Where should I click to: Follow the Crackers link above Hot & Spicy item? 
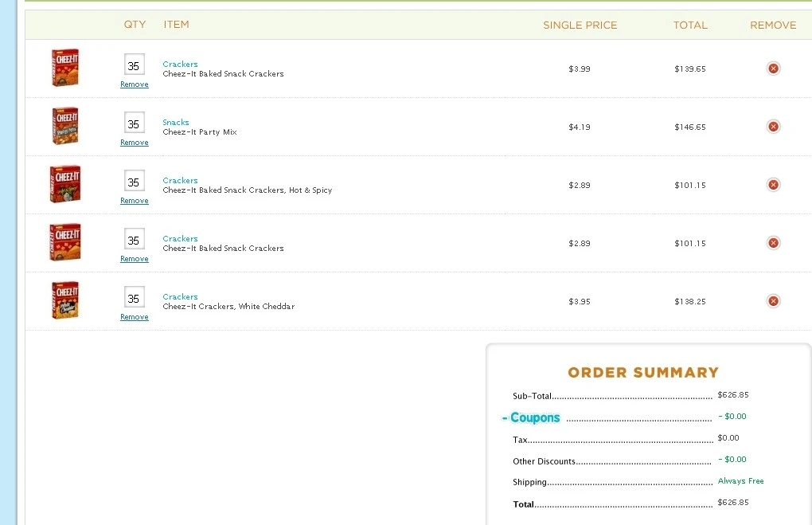(x=180, y=180)
